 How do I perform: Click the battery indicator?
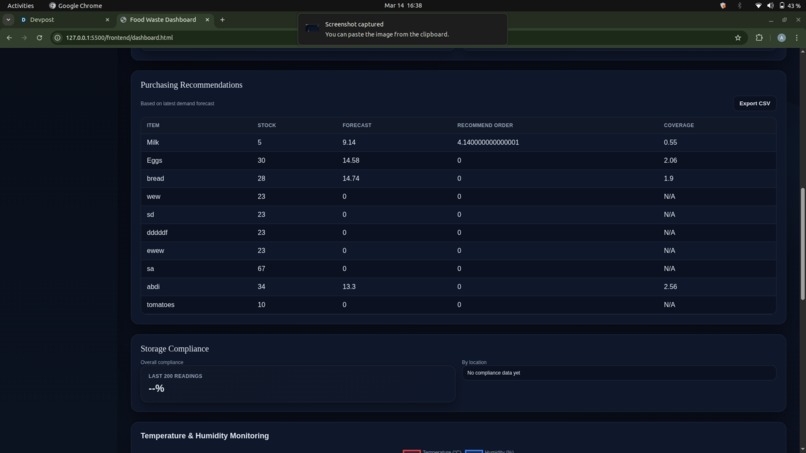pos(790,6)
